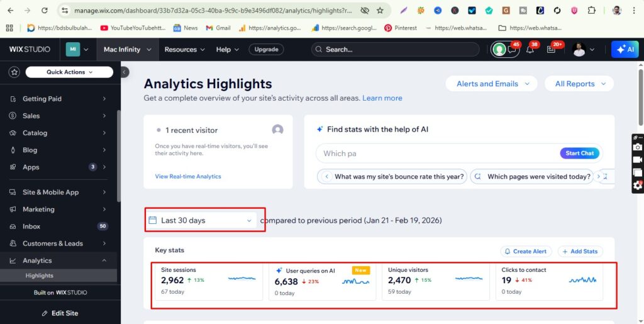Open the Site sessions stat card
Image resolution: width=644 pixels, height=324 pixels.
(x=207, y=281)
